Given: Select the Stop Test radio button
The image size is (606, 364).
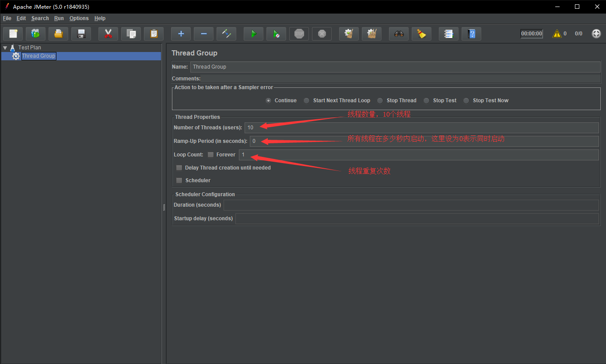Looking at the screenshot, I should click(427, 101).
